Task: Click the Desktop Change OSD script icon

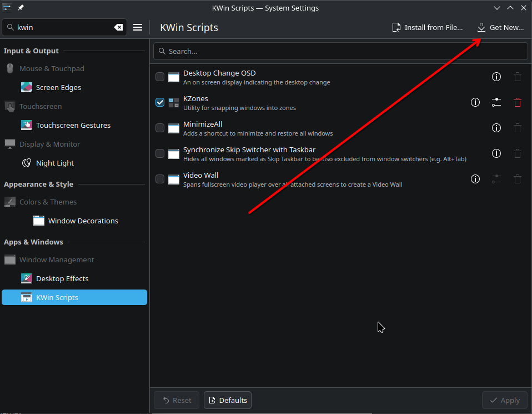Action: (x=174, y=77)
